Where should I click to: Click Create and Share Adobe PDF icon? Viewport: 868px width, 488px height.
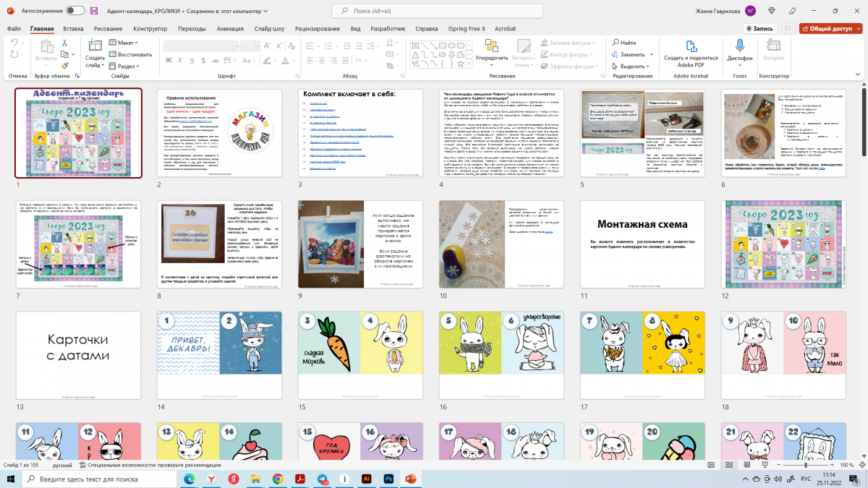(691, 46)
